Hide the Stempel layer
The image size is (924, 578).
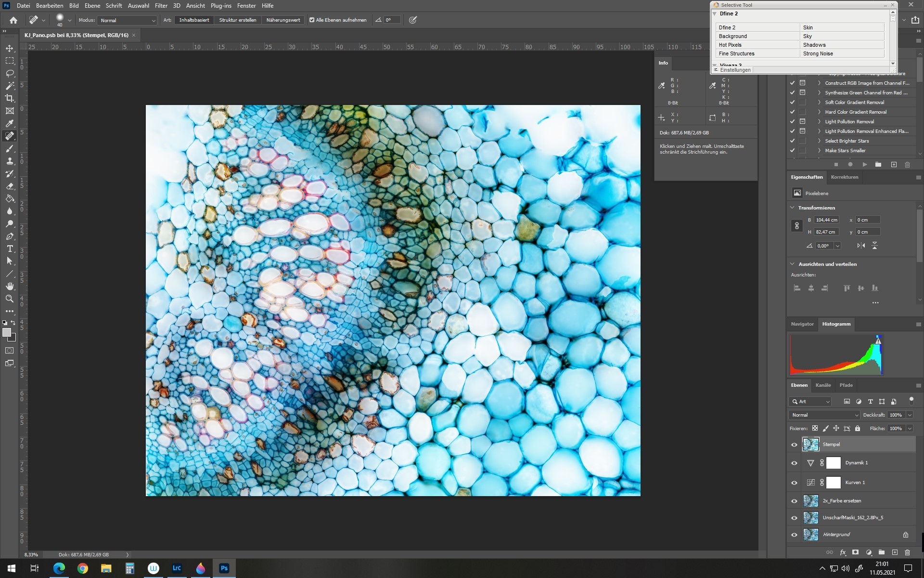click(794, 445)
